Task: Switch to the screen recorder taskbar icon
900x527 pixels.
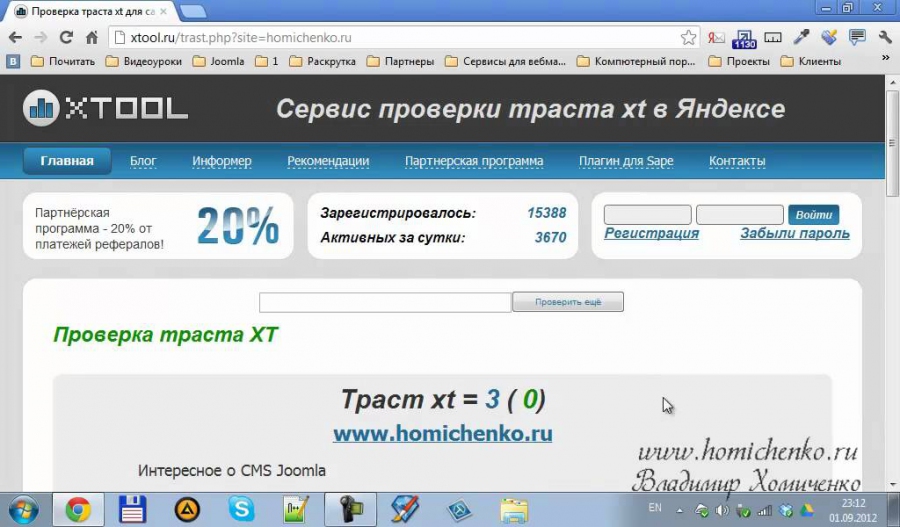Action: click(350, 510)
